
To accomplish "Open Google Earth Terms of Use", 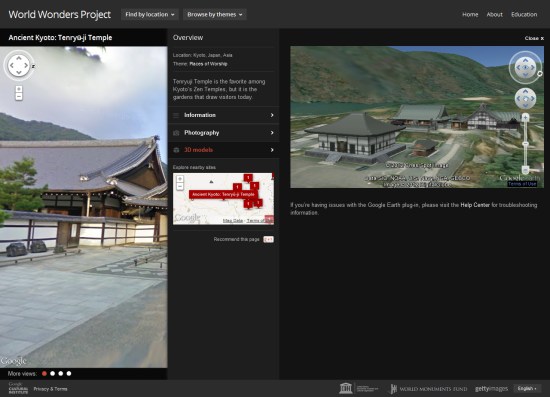I will point(522,184).
